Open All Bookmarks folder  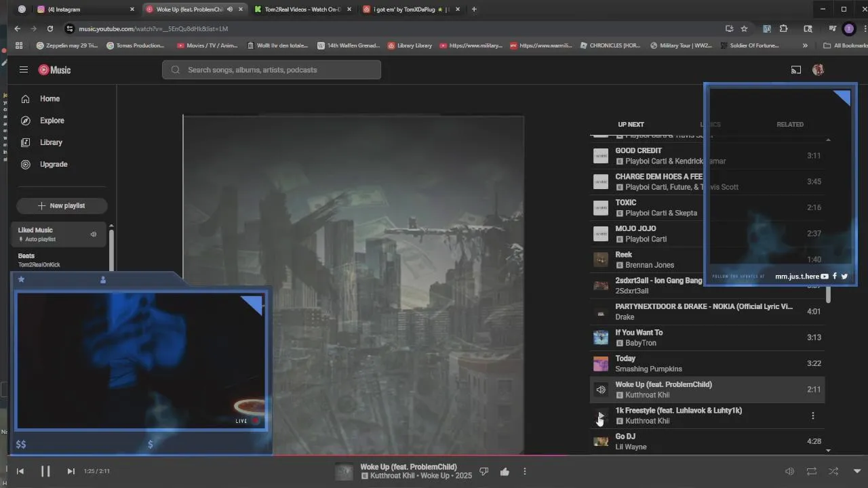click(x=844, y=45)
